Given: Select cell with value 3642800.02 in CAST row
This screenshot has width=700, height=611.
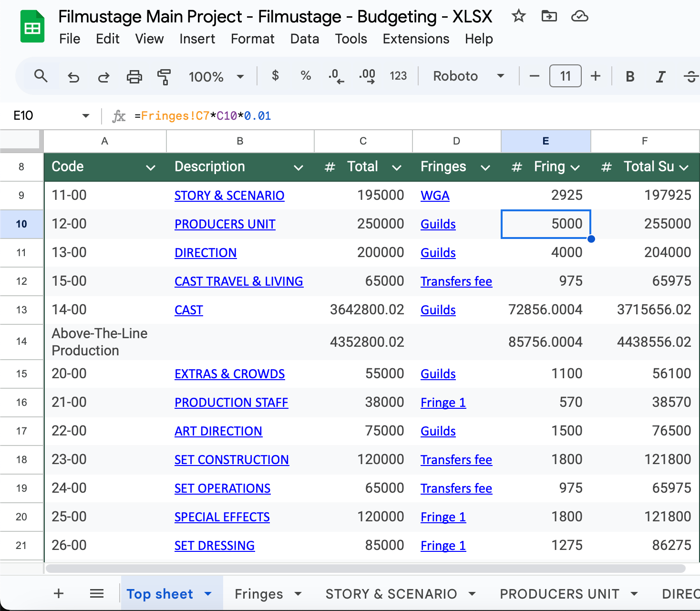Looking at the screenshot, I should [x=363, y=310].
